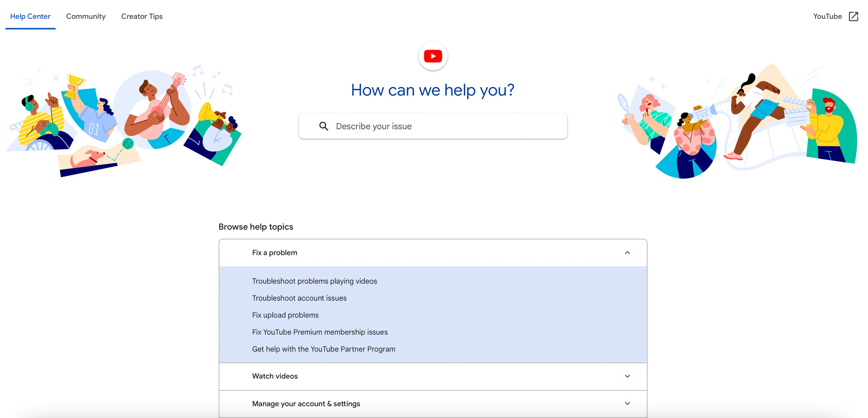Click the Browse help topics heading

(x=256, y=227)
